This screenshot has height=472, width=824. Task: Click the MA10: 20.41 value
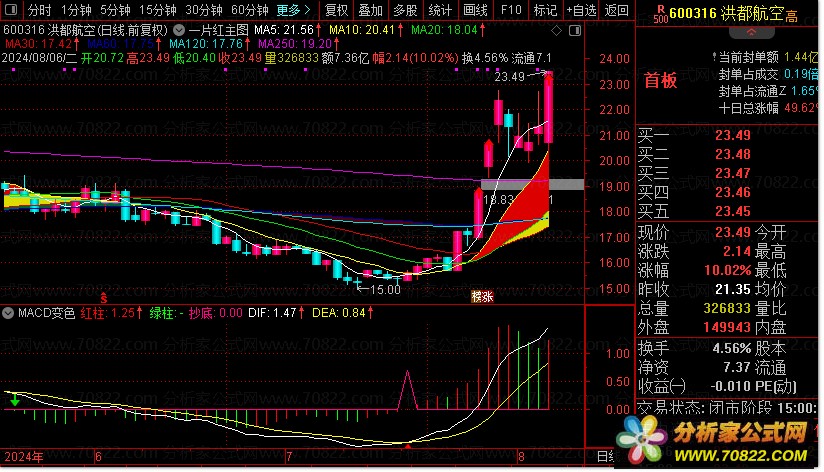click(x=362, y=30)
